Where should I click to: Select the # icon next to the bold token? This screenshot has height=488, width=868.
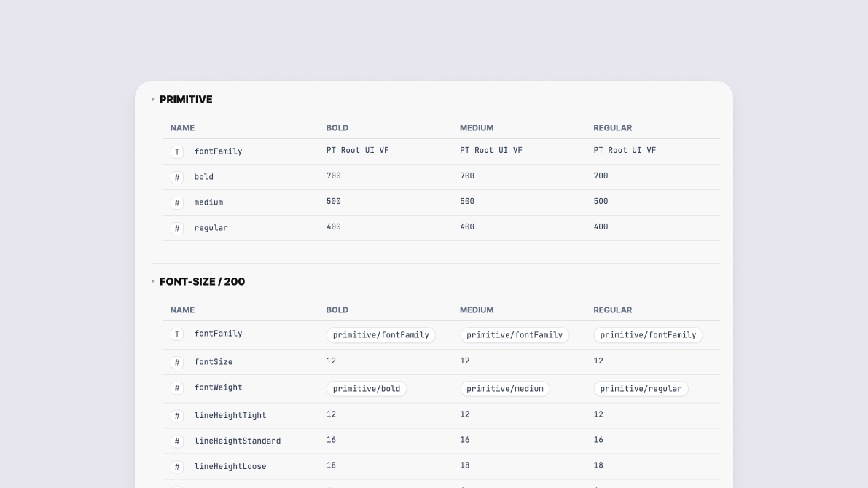177,177
